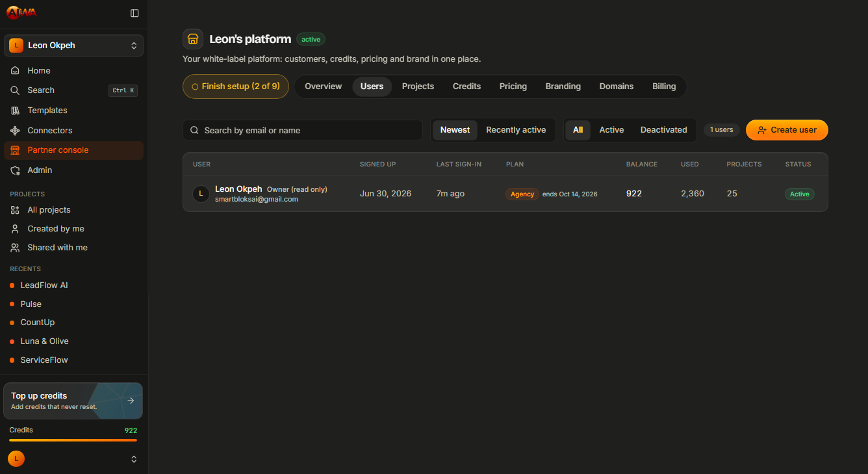Open the Leon Okpeh workspace switcher
The width and height of the screenshot is (868, 474).
[73, 46]
